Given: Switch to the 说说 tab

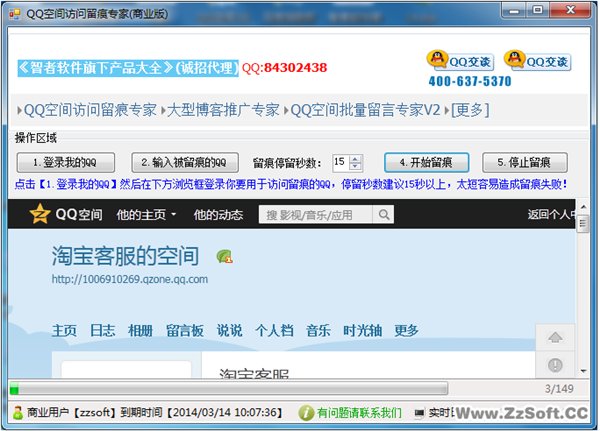Looking at the screenshot, I should (x=230, y=330).
